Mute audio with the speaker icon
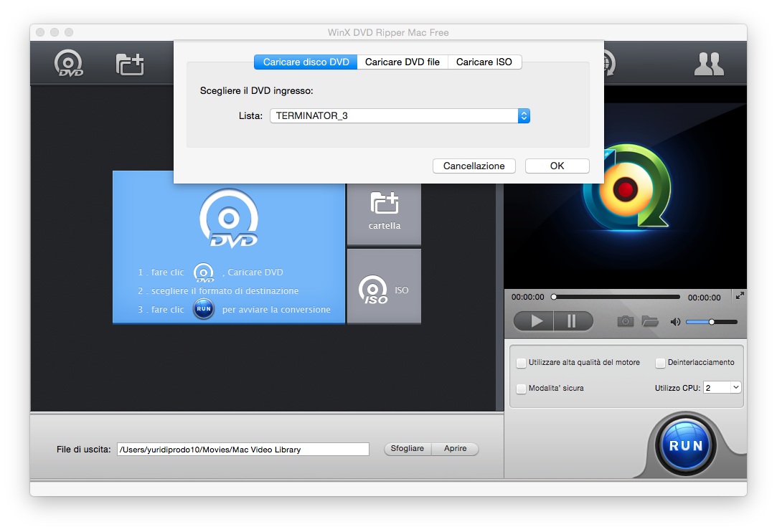The image size is (777, 532). click(675, 322)
